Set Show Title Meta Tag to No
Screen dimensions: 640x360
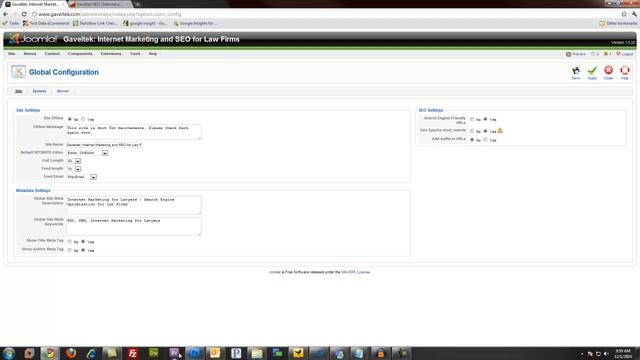(x=69, y=242)
